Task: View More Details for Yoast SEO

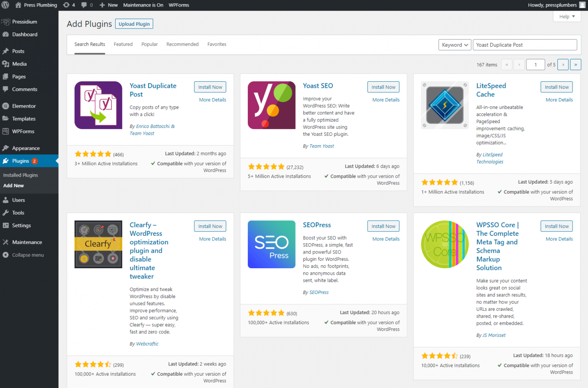Action: click(x=386, y=100)
